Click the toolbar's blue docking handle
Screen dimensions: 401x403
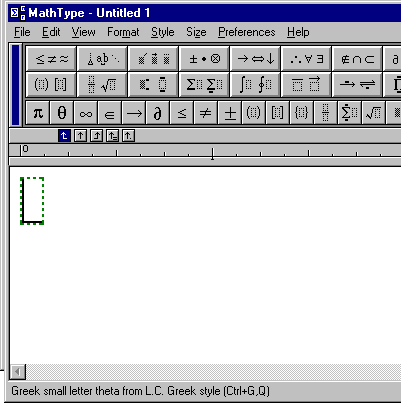(x=15, y=85)
